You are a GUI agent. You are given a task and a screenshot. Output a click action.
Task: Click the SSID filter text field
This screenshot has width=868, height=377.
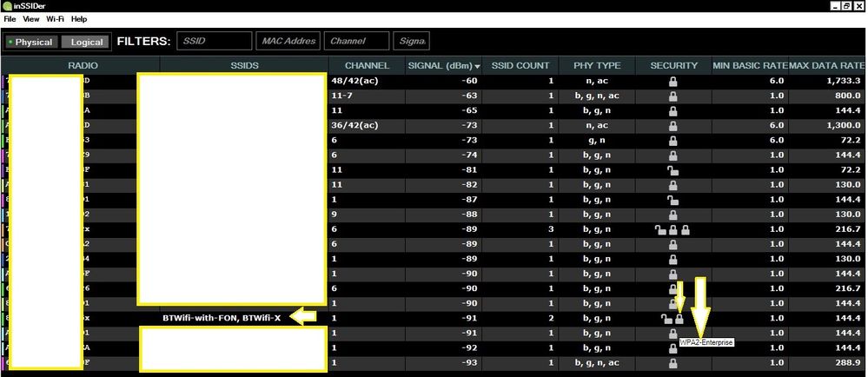click(x=214, y=41)
